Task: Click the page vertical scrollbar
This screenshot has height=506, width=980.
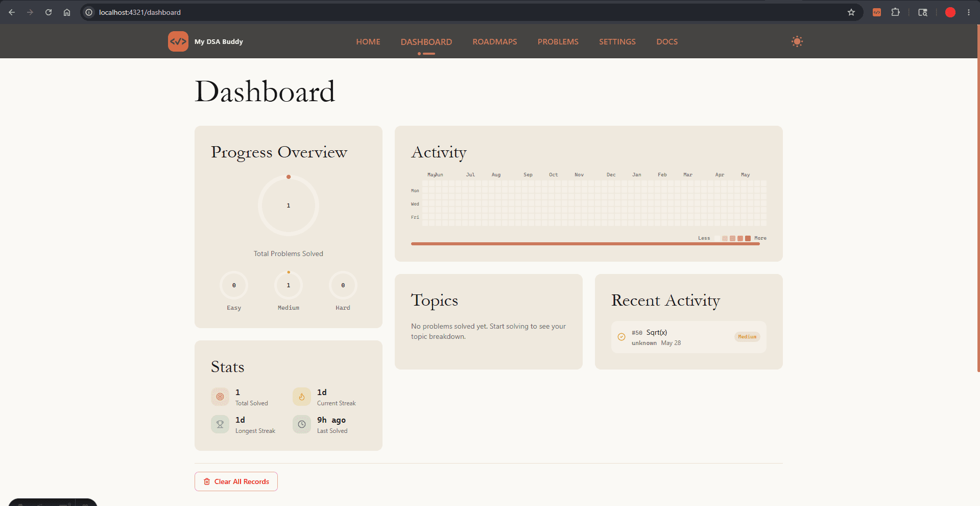Action: tap(978, 199)
